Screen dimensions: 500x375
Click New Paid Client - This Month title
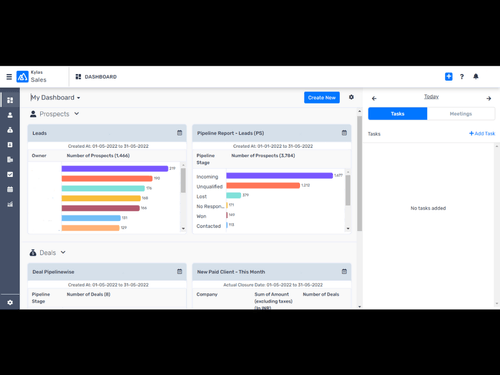pos(231,272)
